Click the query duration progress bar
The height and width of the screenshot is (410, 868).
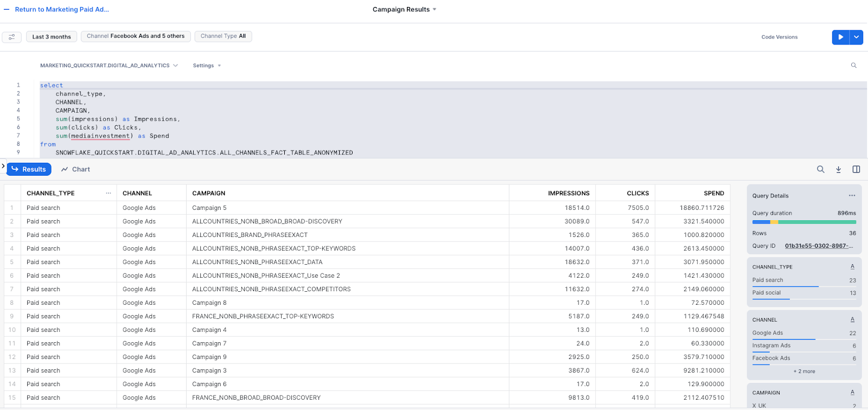(x=804, y=222)
